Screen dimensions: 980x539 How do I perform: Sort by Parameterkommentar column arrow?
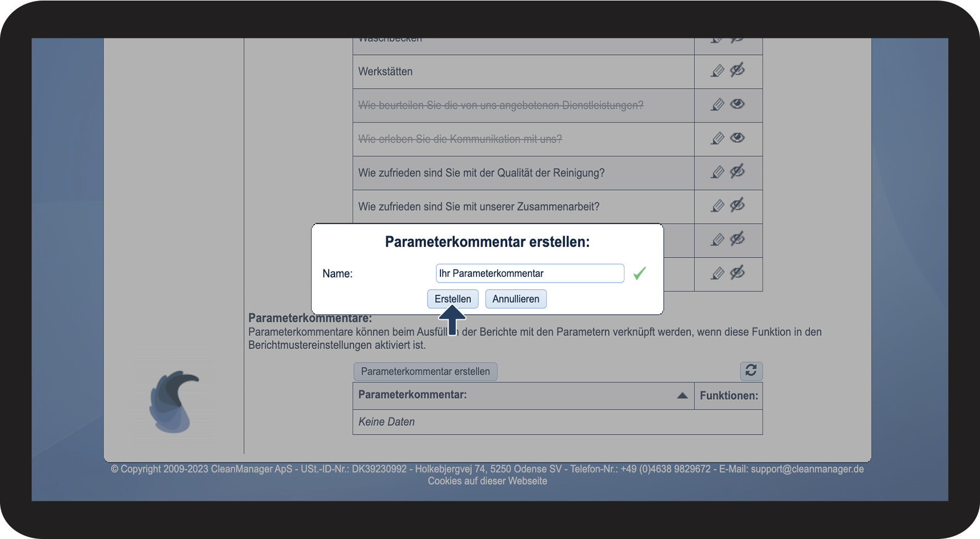point(682,395)
